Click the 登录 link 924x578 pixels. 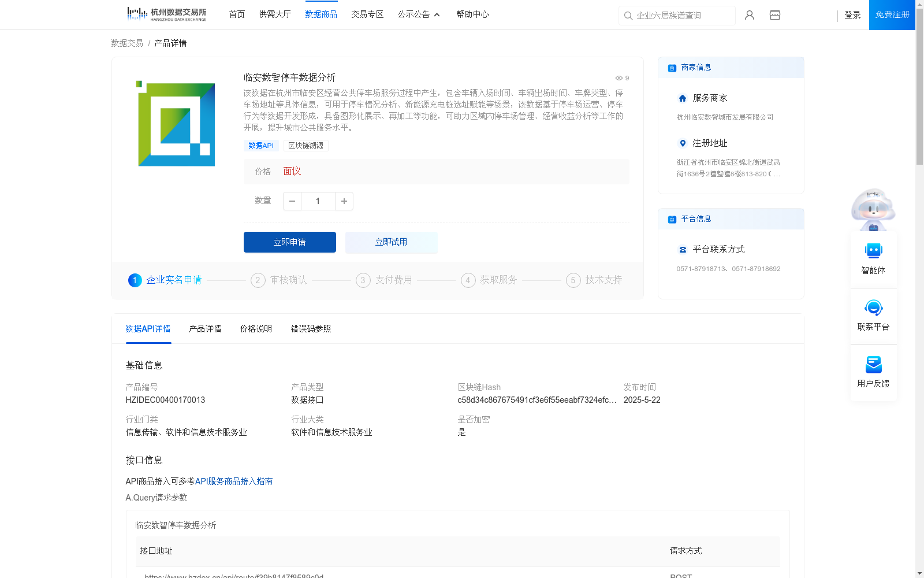[x=852, y=15]
